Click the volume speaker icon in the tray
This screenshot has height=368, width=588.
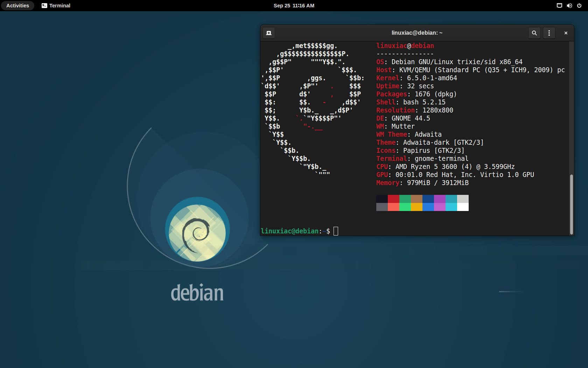click(569, 6)
